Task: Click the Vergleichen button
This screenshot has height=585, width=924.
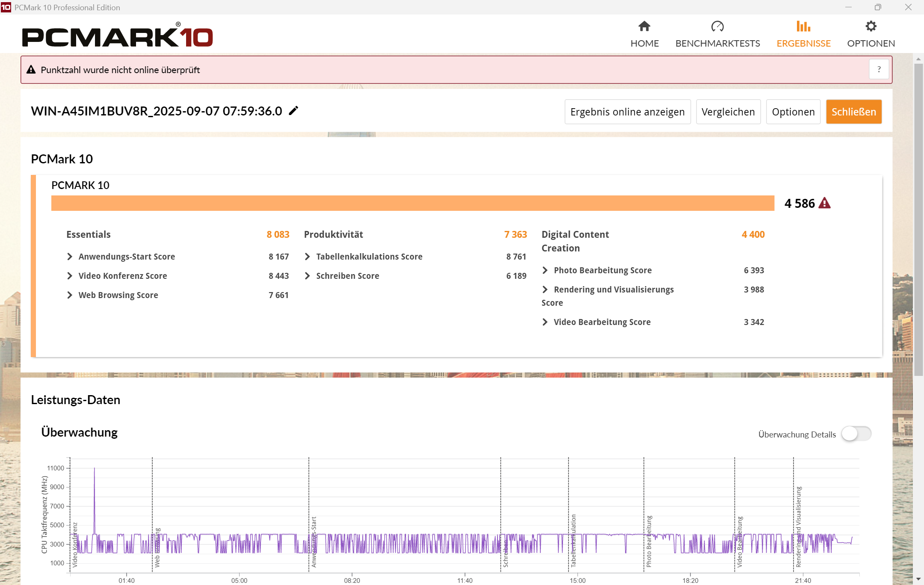Action: (x=728, y=112)
